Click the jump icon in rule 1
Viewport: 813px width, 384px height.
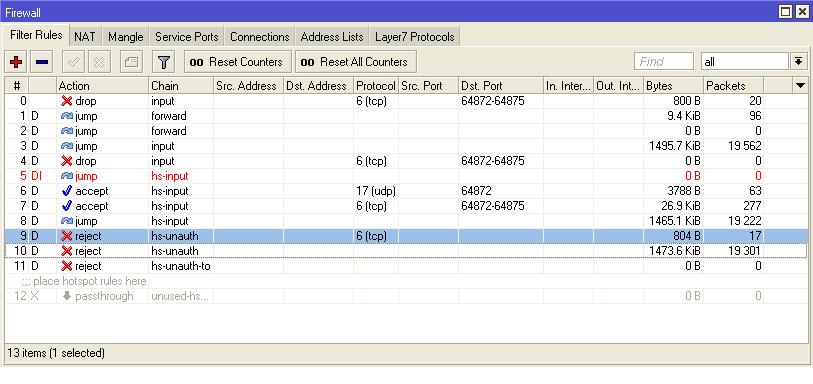point(66,116)
